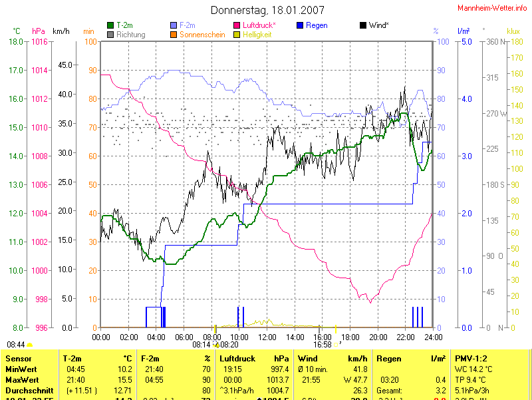
Task: Click the blue Regen legend swatch
Action: (300, 25)
